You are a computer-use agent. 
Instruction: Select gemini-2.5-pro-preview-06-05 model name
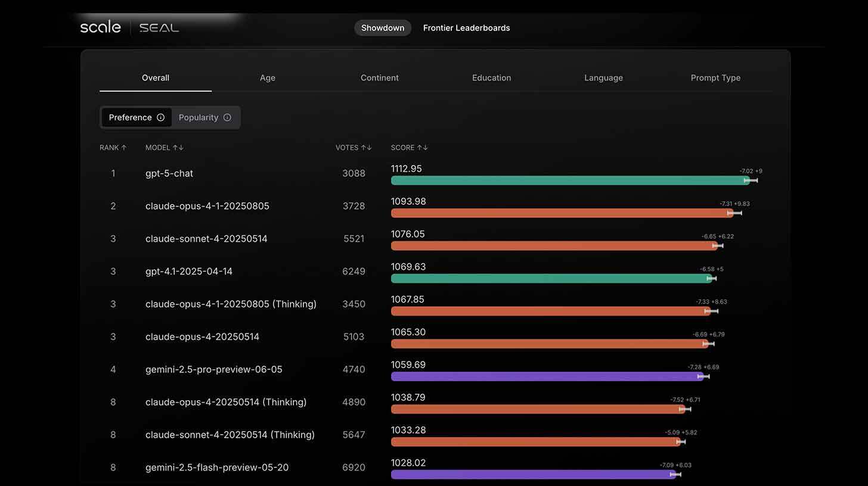point(214,370)
